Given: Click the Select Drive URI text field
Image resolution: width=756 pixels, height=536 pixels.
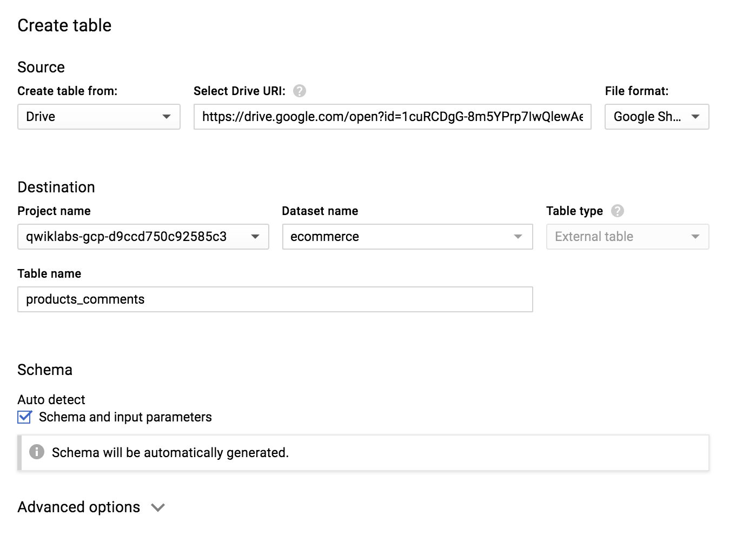Looking at the screenshot, I should point(392,117).
